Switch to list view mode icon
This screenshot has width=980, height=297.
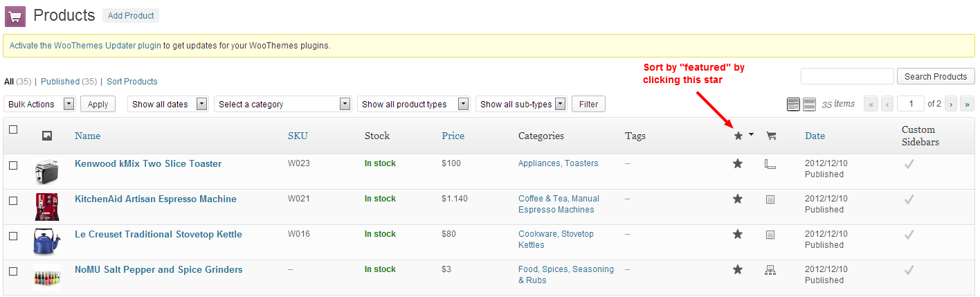794,104
